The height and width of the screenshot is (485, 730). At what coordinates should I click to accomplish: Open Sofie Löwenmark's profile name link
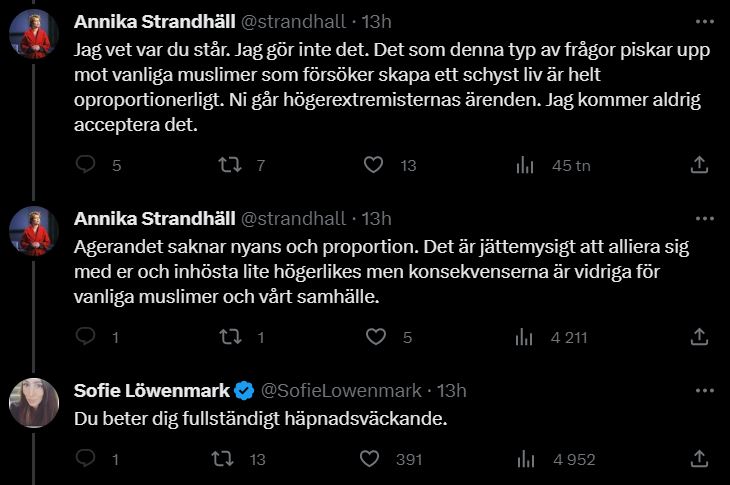152,391
